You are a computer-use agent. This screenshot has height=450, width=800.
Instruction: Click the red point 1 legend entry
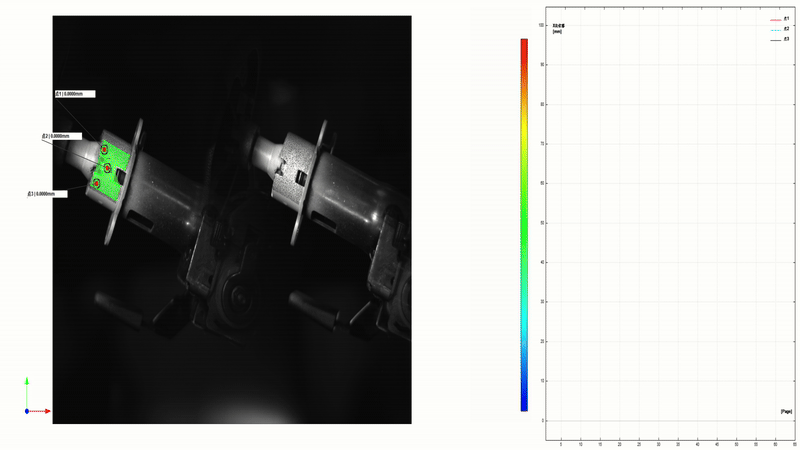(779, 18)
